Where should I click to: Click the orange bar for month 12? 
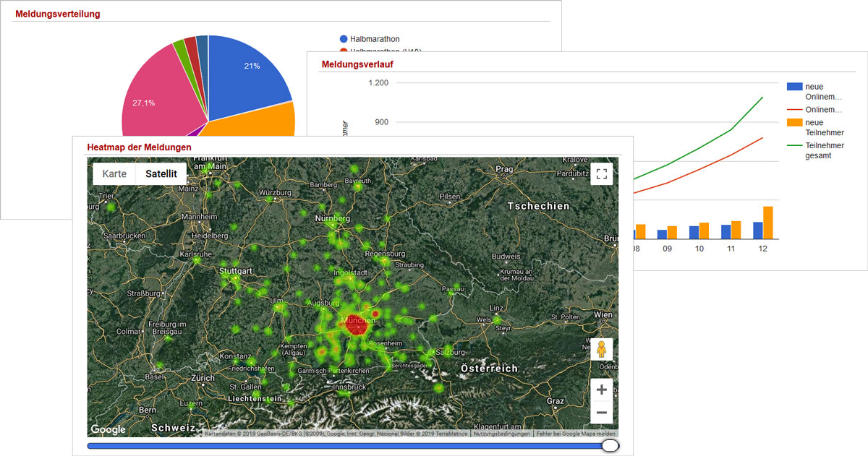point(768,223)
